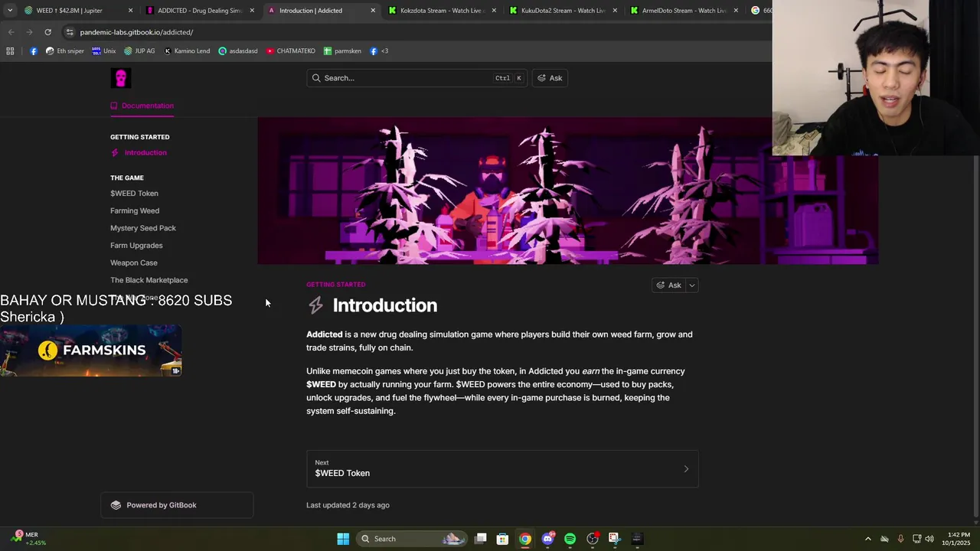
Task: Navigate to Farm Upgrades page
Action: pos(136,246)
